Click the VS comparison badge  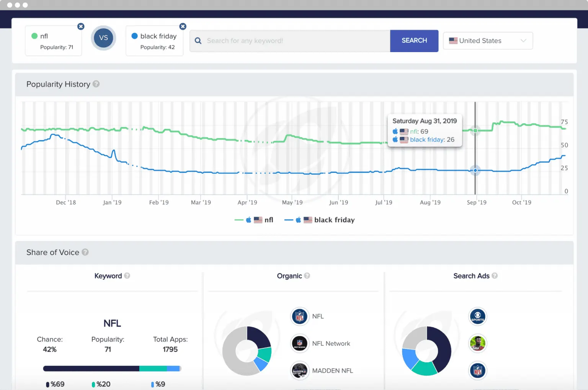pyautogui.click(x=103, y=38)
